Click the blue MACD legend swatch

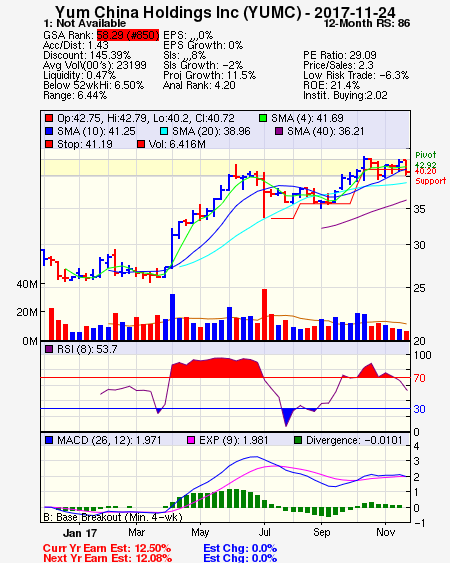[49, 440]
